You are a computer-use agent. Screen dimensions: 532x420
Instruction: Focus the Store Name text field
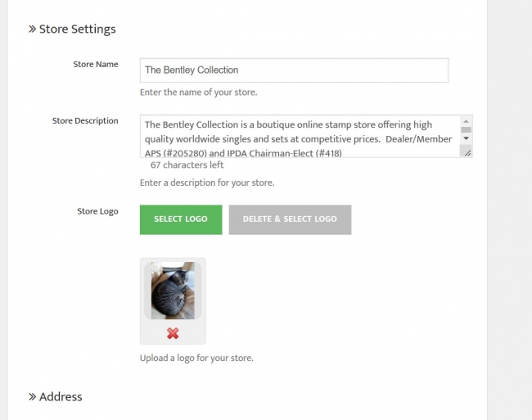(x=294, y=70)
